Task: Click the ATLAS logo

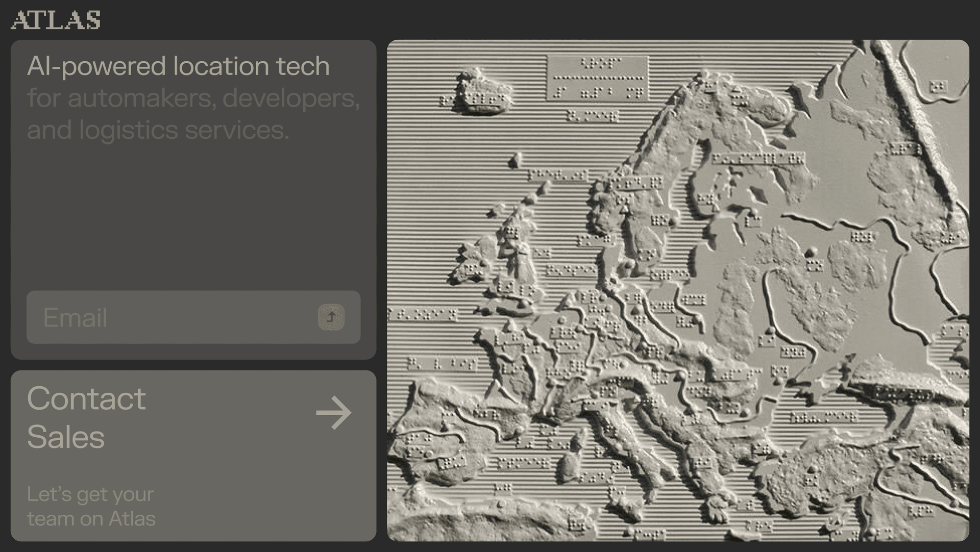Action: 56,20
